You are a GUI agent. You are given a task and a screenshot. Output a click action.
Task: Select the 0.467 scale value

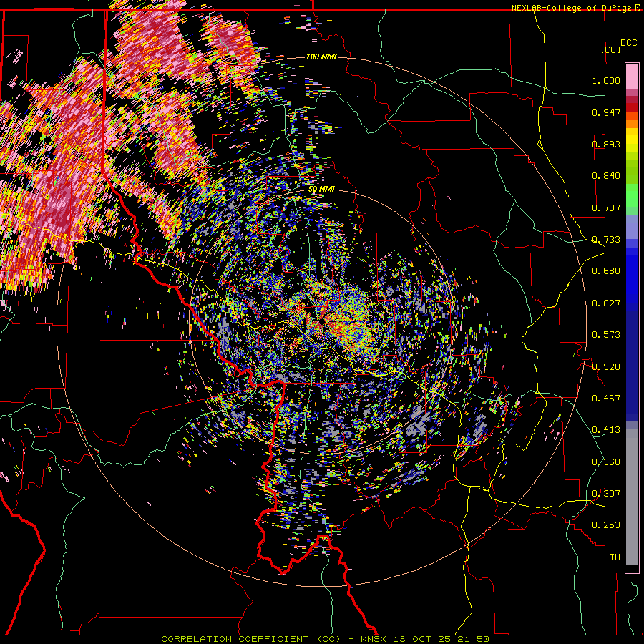point(606,399)
